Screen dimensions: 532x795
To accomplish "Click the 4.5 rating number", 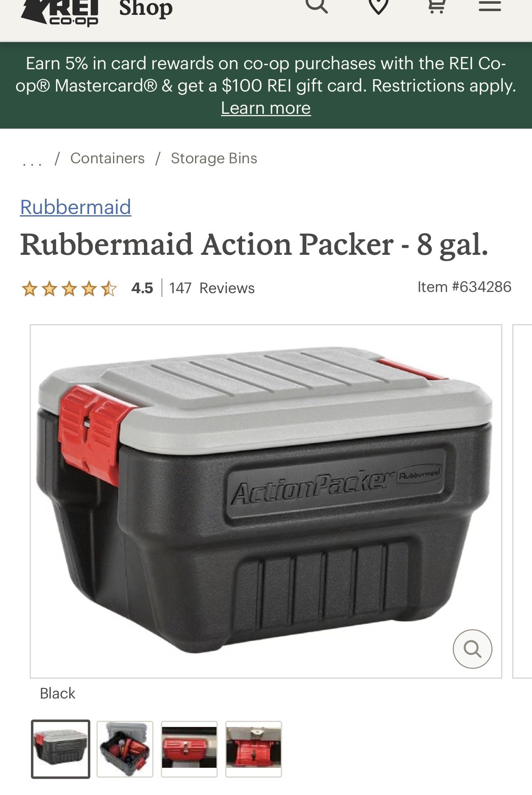I will coord(142,288).
